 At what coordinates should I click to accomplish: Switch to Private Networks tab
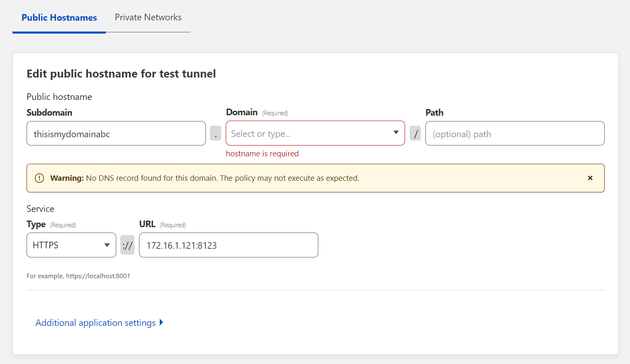coord(148,17)
